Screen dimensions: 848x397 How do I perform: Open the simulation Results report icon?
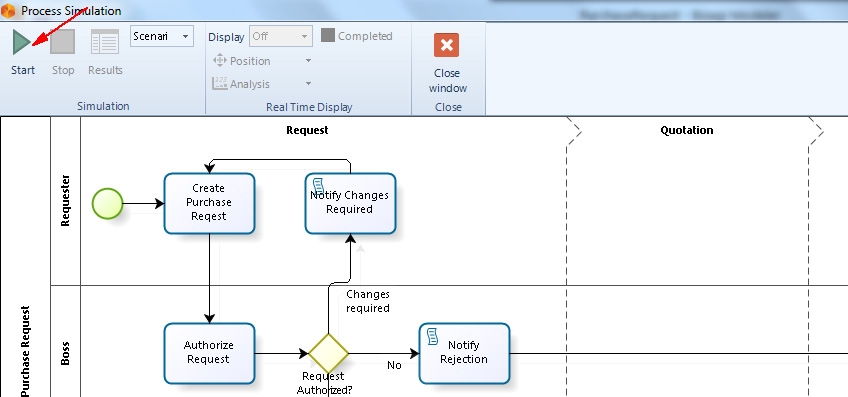point(105,42)
